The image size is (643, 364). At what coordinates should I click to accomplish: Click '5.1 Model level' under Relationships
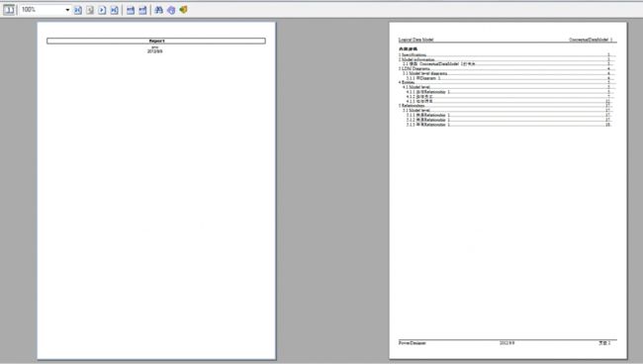[x=416, y=110]
